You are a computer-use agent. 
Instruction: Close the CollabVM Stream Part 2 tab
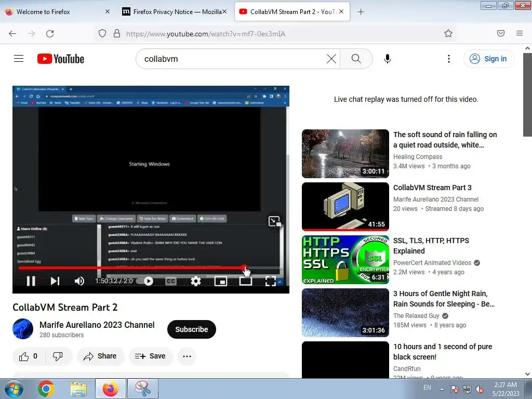[x=341, y=11]
